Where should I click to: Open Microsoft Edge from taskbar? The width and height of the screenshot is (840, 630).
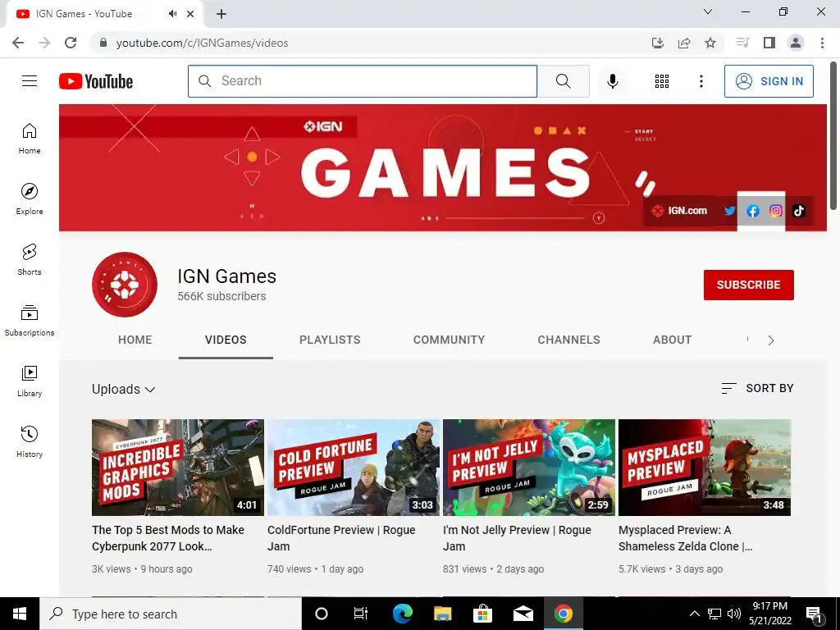click(x=402, y=614)
